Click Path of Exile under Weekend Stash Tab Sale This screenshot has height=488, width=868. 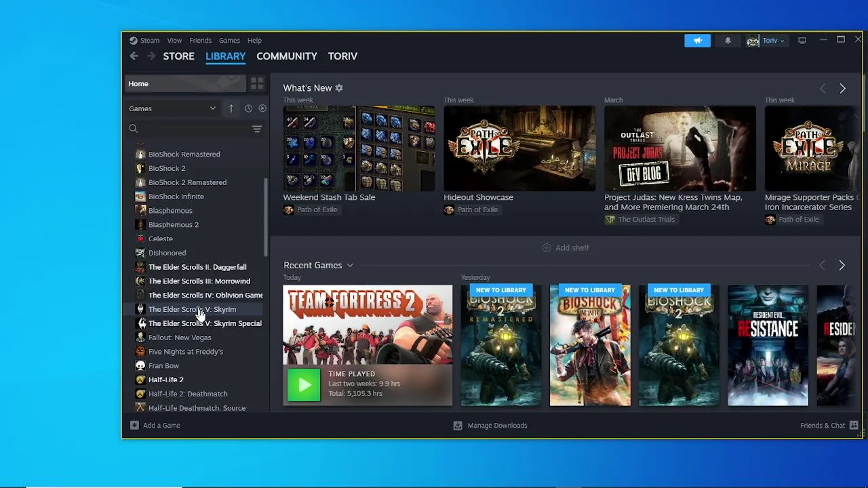pyautogui.click(x=317, y=210)
